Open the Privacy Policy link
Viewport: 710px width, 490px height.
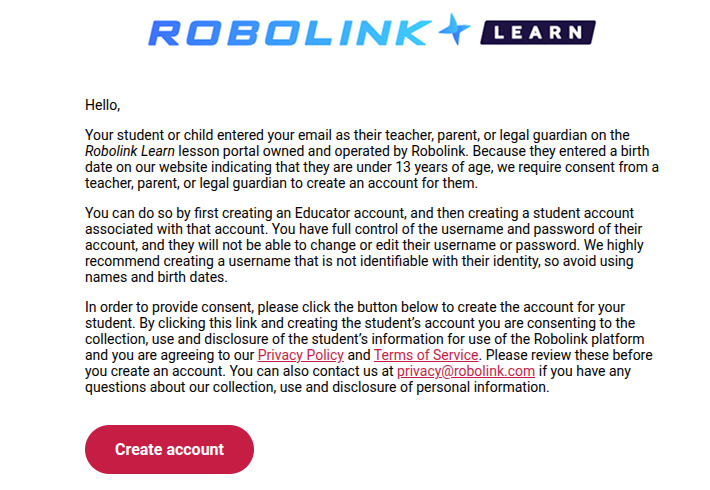coord(301,355)
